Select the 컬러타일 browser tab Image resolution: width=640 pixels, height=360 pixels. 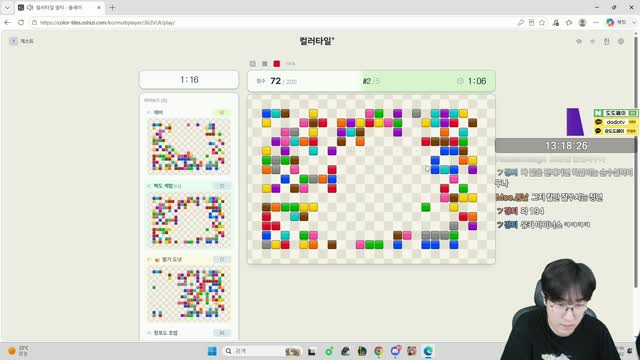click(60, 7)
